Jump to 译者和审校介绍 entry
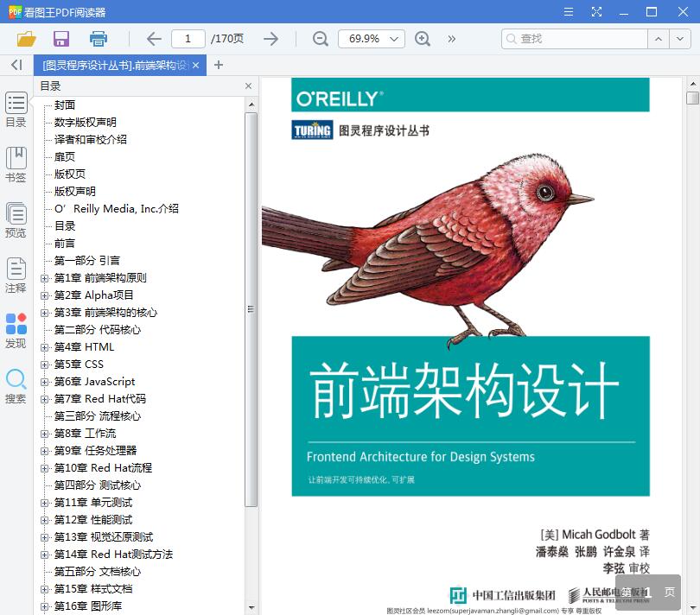This screenshot has height=615, width=700. [x=91, y=140]
